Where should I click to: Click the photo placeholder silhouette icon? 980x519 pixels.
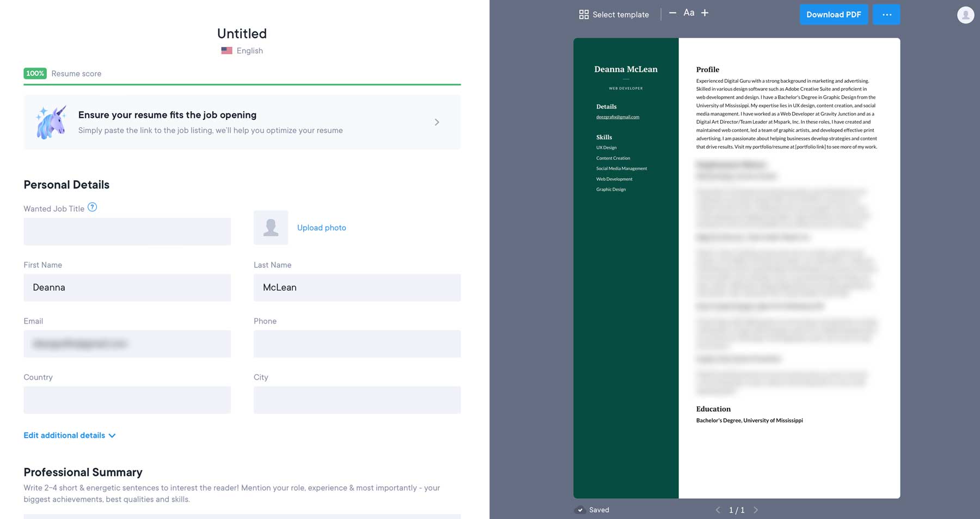271,228
